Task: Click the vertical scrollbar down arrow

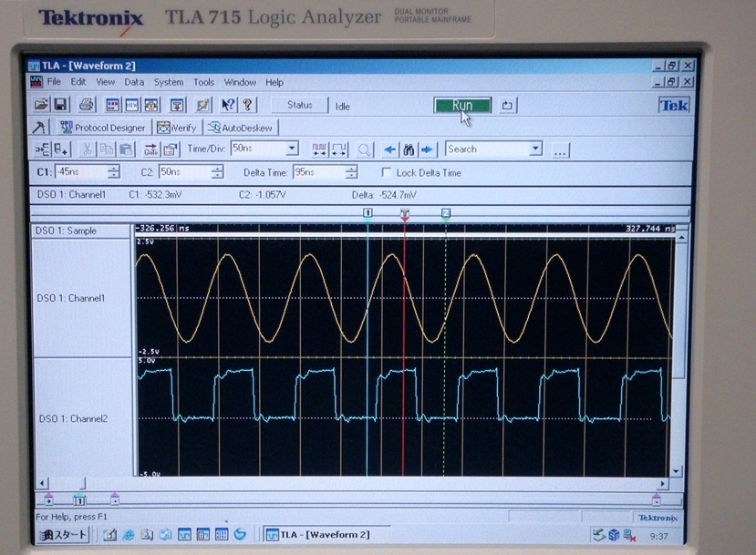Action: point(677,470)
